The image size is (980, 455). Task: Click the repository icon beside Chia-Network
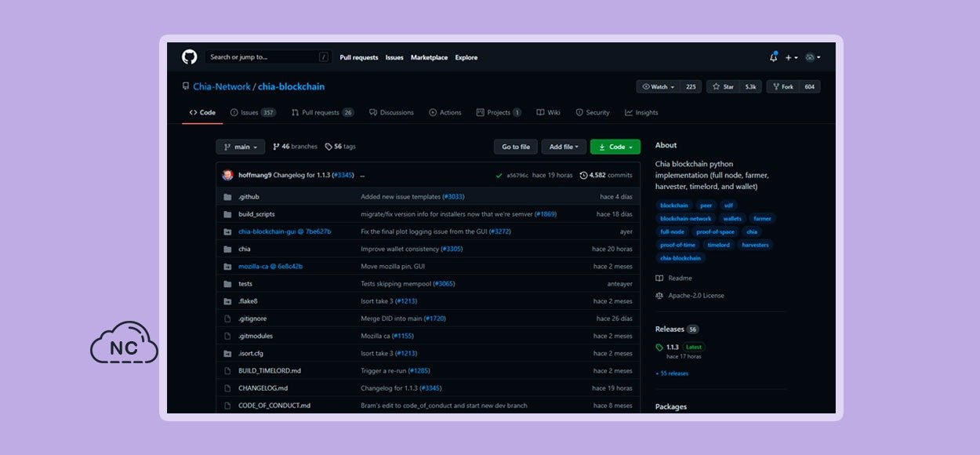point(186,86)
